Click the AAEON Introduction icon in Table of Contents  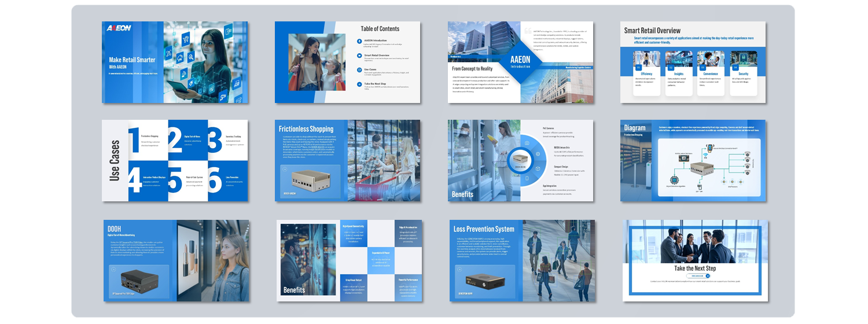click(359, 41)
